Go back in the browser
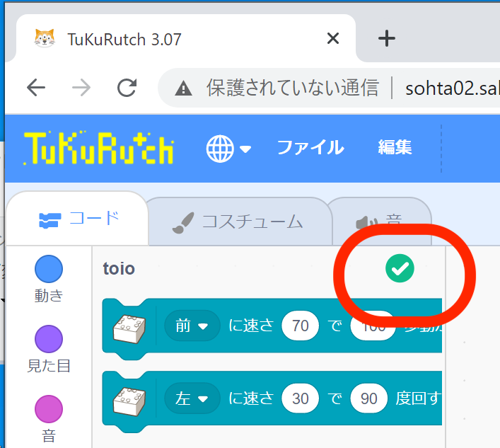The width and height of the screenshot is (500, 448). click(36, 88)
